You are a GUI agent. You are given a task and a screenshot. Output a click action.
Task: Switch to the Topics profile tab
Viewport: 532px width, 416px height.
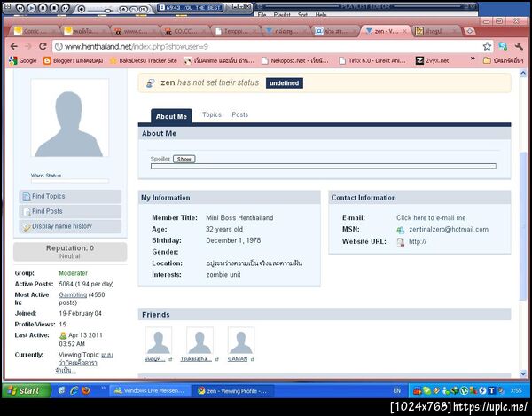(x=212, y=114)
